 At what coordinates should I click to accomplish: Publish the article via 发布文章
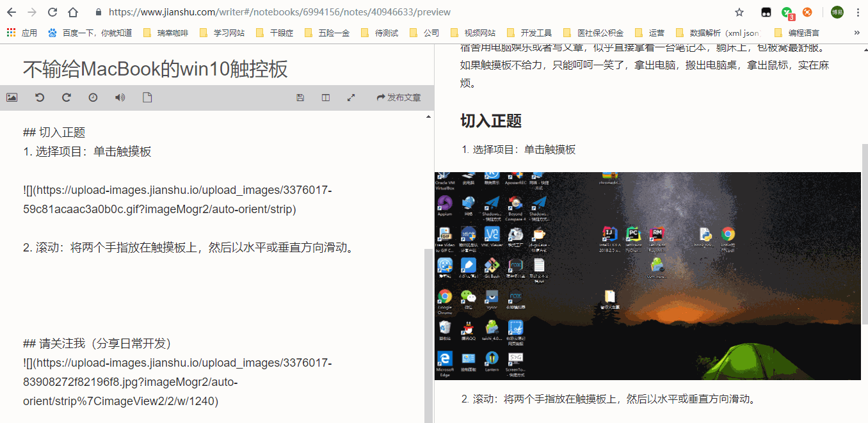[x=399, y=98]
